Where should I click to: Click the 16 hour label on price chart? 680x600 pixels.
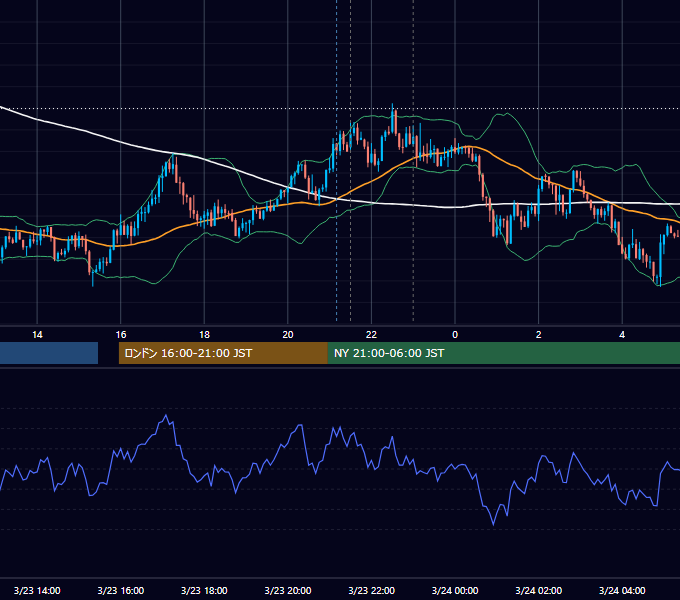click(121, 335)
